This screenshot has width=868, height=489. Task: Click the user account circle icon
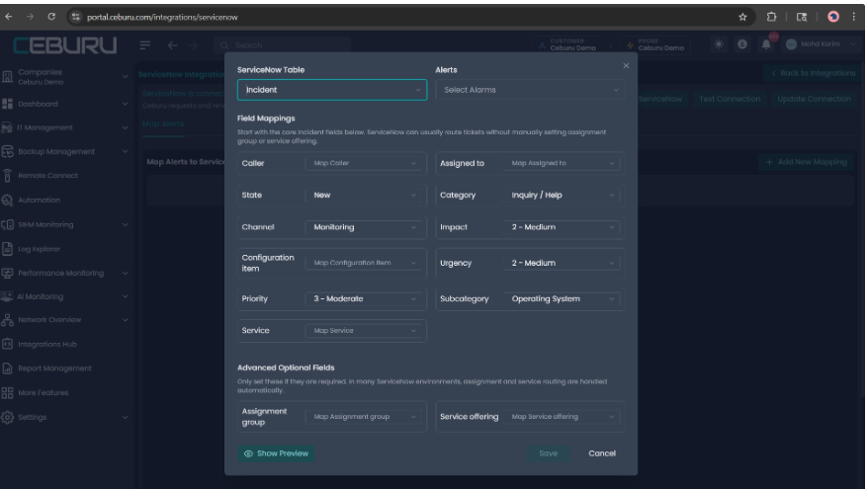coord(742,44)
